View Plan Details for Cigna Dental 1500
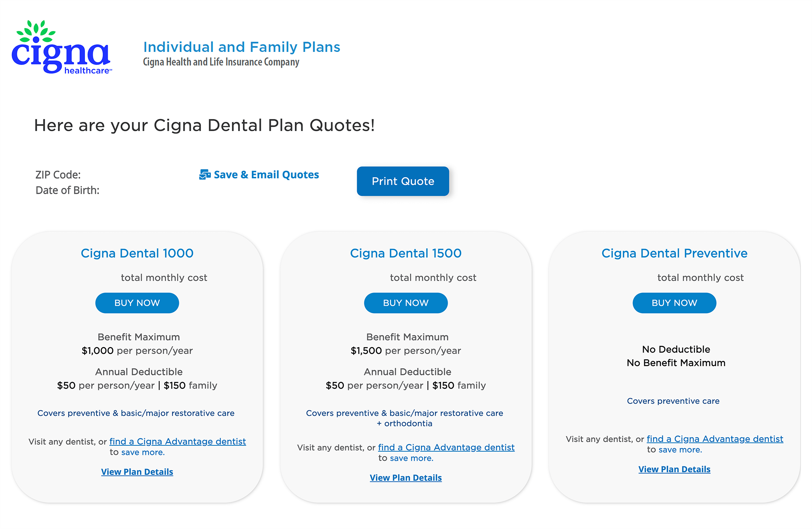Image resolution: width=812 pixels, height=529 pixels. coord(406,478)
